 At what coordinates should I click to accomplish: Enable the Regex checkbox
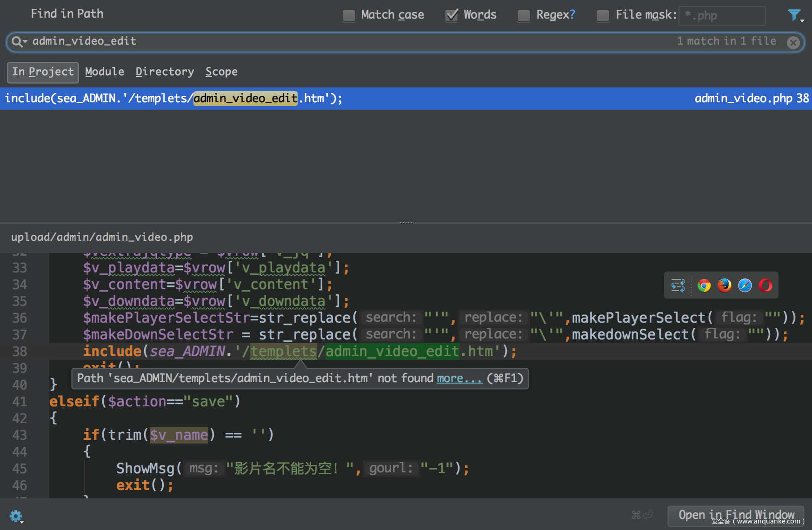click(x=524, y=15)
